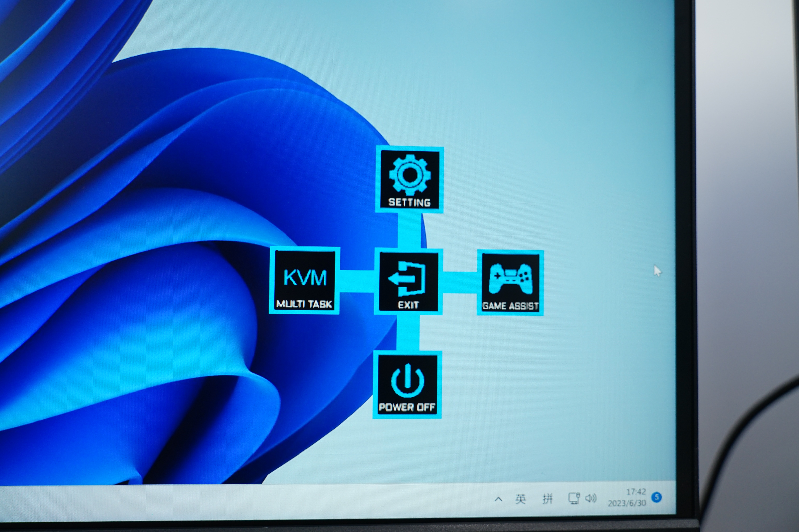Click the volume speaker tray icon
Viewport: 799px width, 532px height.
coord(591,498)
